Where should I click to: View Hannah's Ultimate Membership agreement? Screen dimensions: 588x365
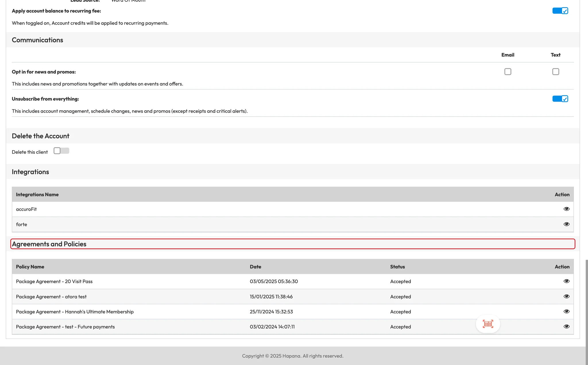(x=566, y=311)
